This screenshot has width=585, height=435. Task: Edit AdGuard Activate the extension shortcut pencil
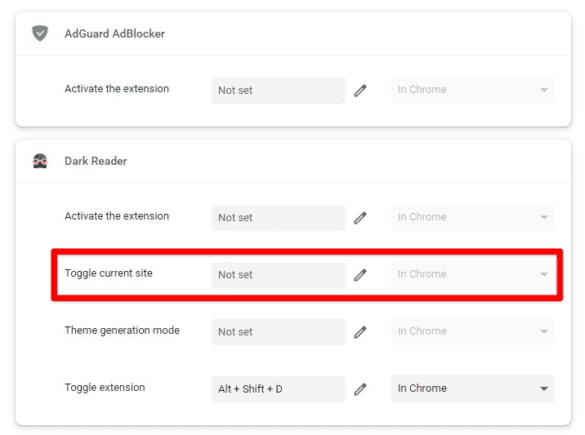[360, 90]
